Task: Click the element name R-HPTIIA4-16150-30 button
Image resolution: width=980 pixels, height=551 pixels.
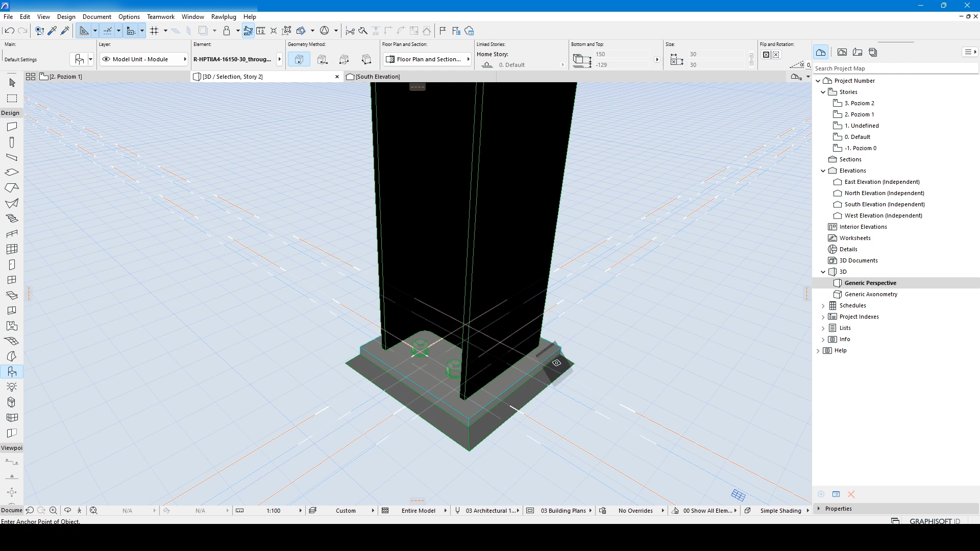Action: tap(233, 59)
